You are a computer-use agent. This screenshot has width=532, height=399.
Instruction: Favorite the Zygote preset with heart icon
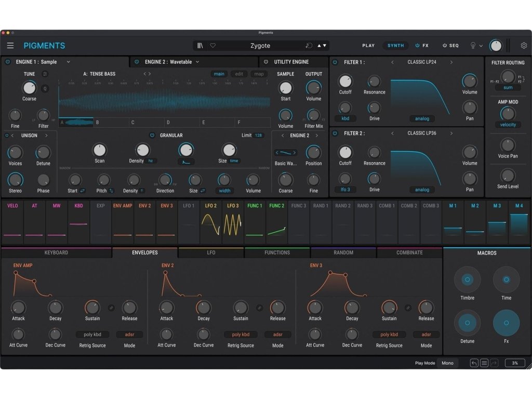pos(212,46)
